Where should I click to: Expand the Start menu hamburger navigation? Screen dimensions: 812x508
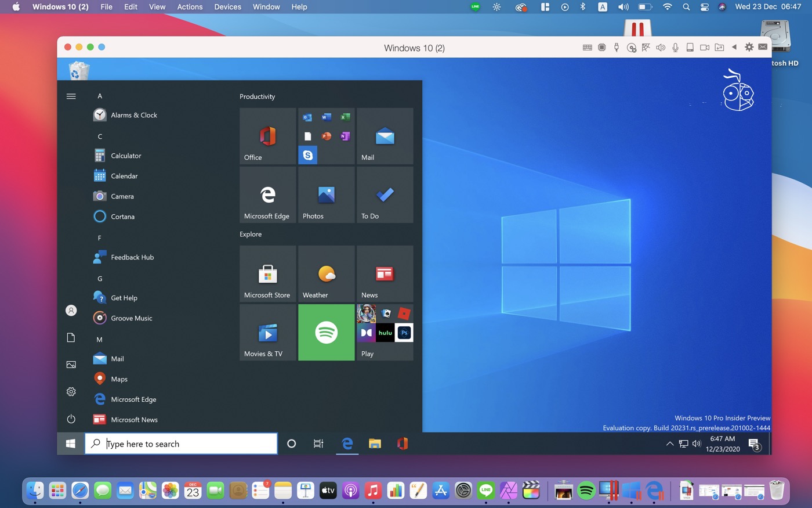[x=71, y=96]
